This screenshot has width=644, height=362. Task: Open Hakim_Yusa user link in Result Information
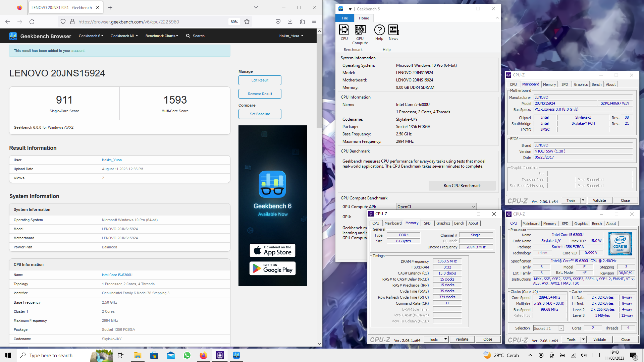click(112, 160)
